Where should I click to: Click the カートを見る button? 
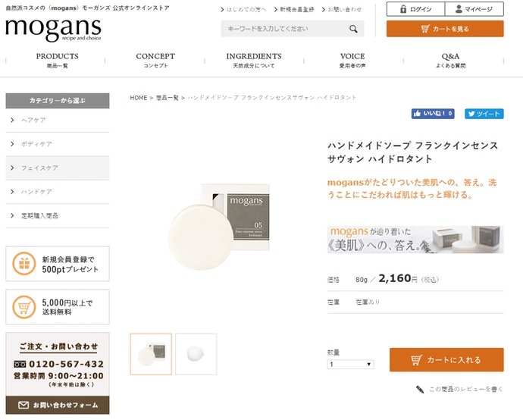point(445,29)
